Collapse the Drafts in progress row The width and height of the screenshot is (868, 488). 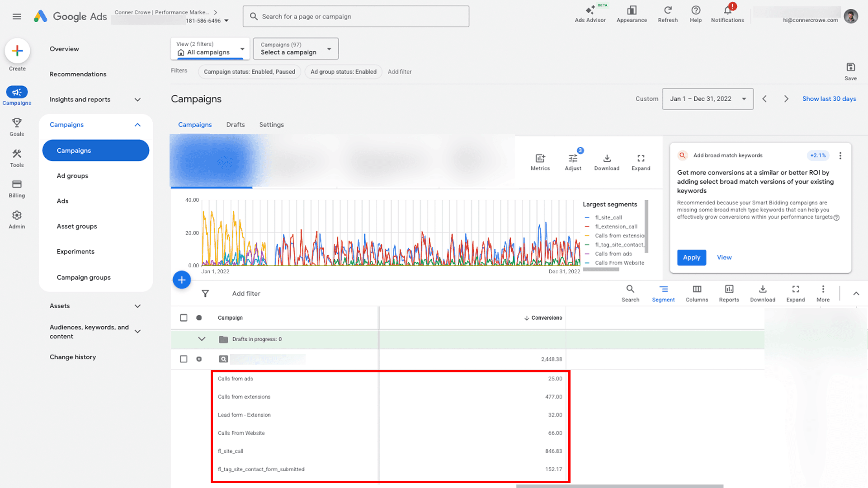202,339
